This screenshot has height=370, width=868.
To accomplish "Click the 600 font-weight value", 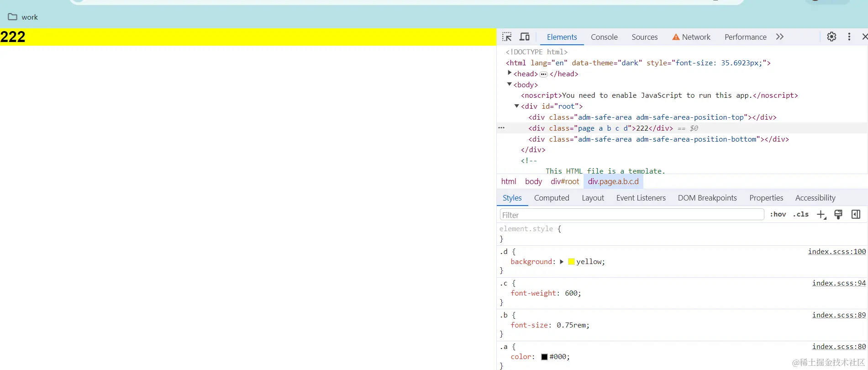I will coord(571,293).
